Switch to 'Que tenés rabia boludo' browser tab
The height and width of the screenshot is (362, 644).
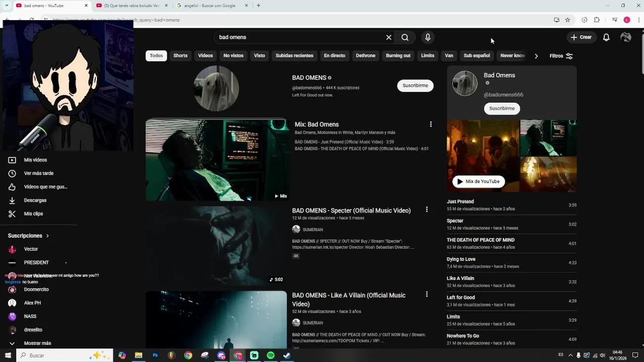pyautogui.click(x=131, y=6)
